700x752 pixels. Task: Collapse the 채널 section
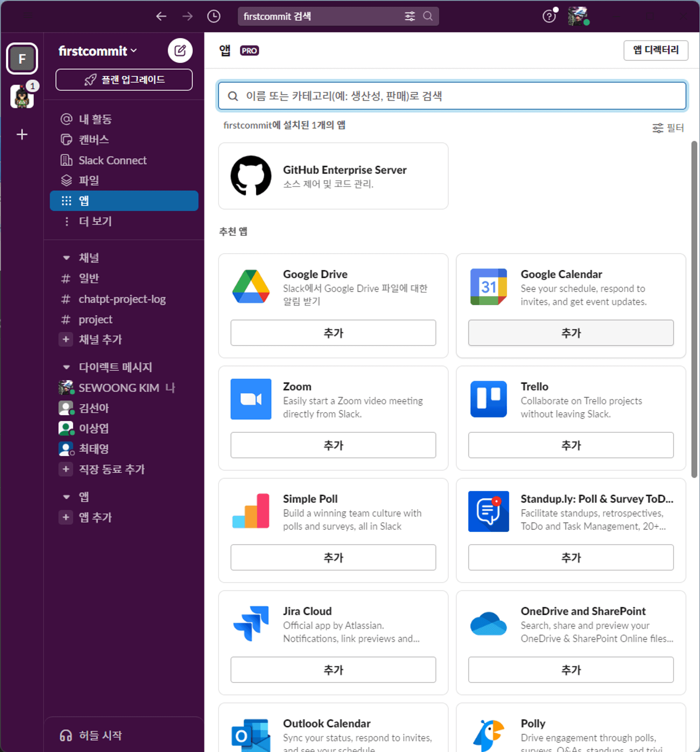[66, 258]
